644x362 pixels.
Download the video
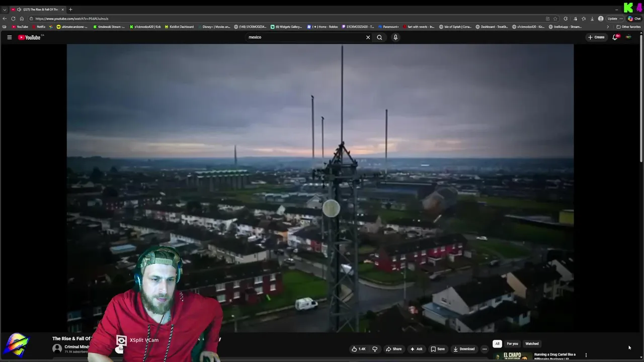464,349
